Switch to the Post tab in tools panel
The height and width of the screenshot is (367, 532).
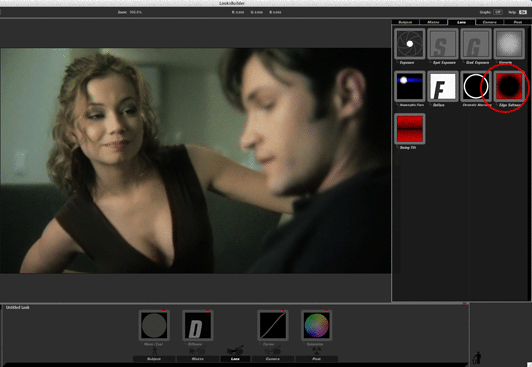[x=517, y=22]
